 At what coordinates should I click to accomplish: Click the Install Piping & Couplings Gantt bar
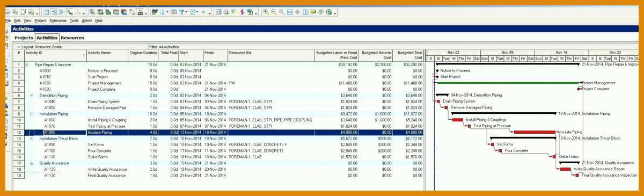[x=458, y=120]
